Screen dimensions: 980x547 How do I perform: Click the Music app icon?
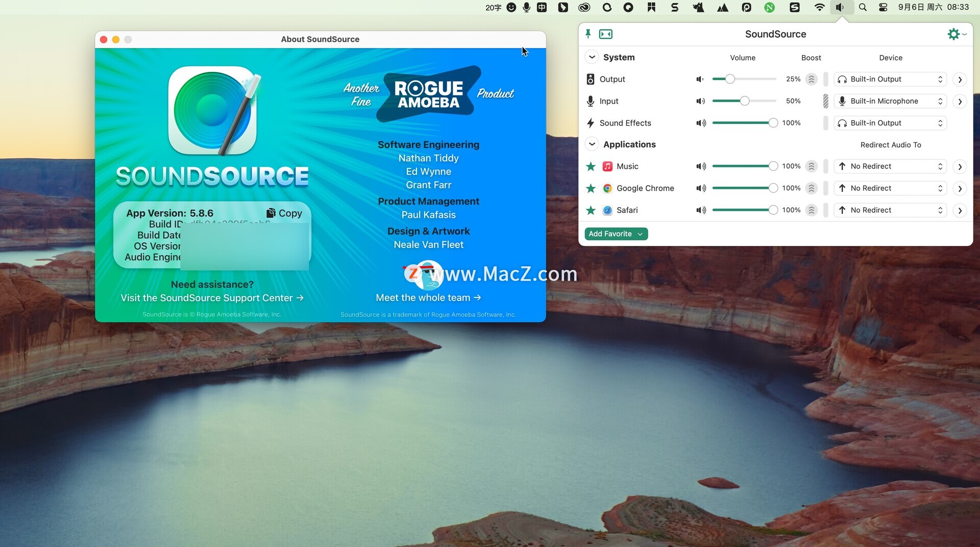(607, 166)
